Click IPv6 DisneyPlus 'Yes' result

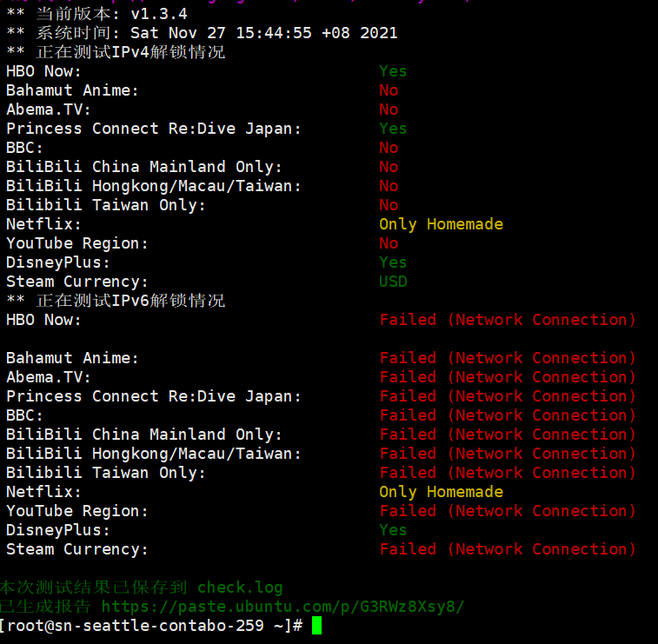point(393,530)
